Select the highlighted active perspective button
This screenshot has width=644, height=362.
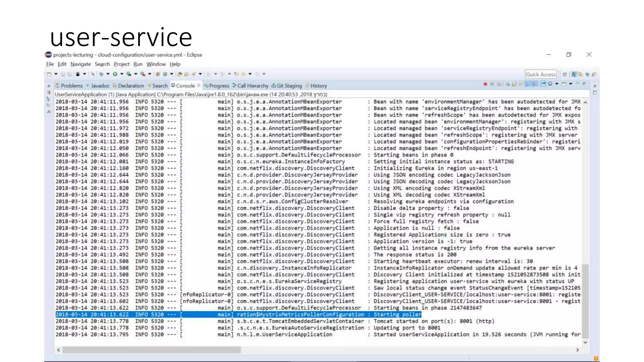574,74
